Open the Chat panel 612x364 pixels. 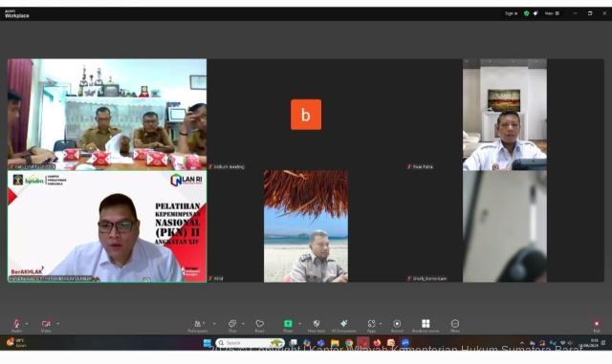[x=232, y=324]
